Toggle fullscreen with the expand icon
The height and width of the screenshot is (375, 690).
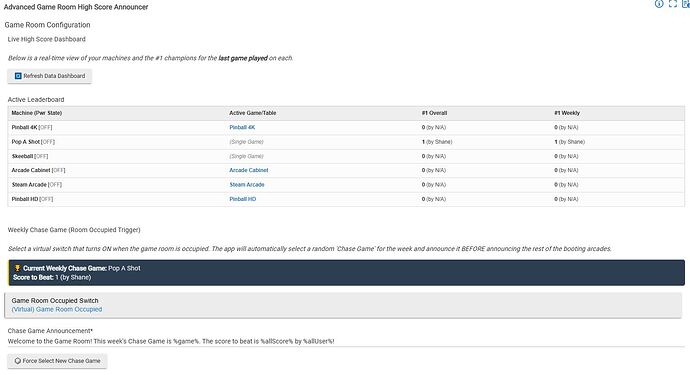click(672, 4)
